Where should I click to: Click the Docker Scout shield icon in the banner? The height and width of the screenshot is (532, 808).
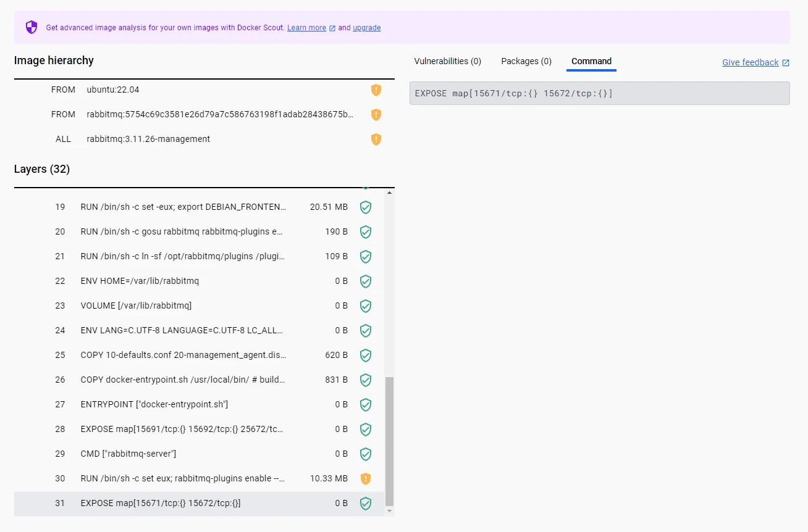(x=31, y=27)
